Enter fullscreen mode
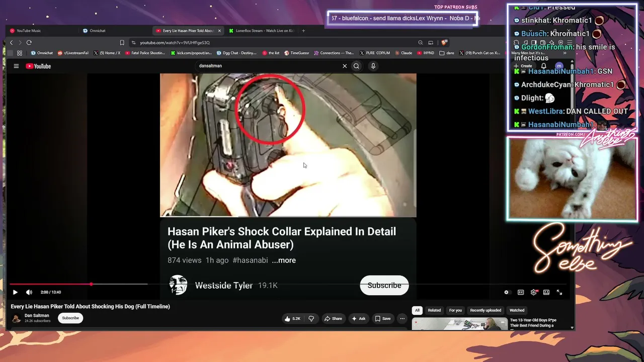Viewport: 644px width, 362px height. pyautogui.click(x=559, y=292)
